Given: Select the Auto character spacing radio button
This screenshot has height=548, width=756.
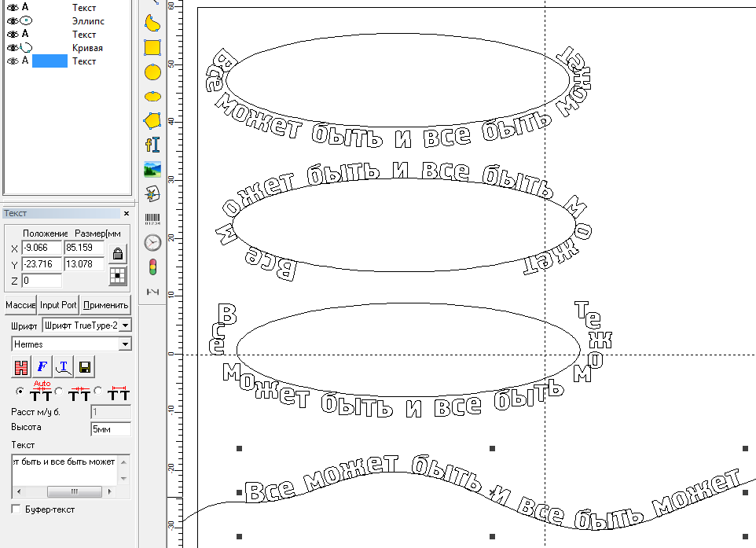Looking at the screenshot, I should 20,391.
